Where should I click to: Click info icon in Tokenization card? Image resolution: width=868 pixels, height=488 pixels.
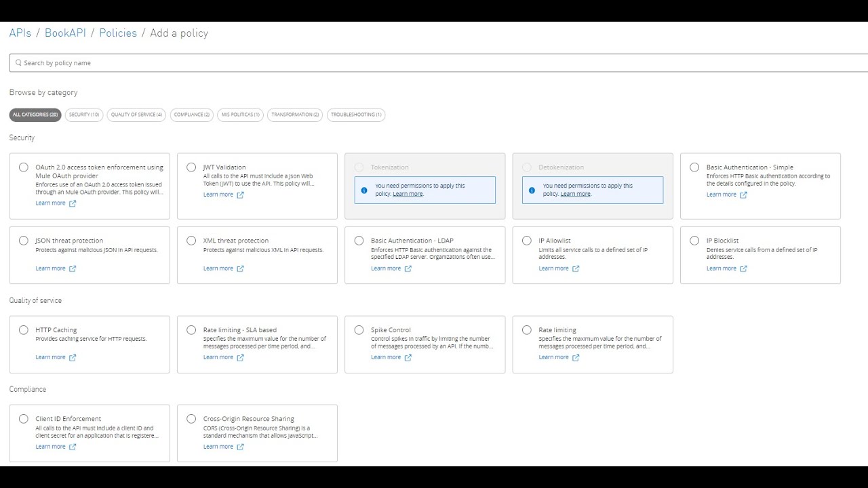click(364, 190)
